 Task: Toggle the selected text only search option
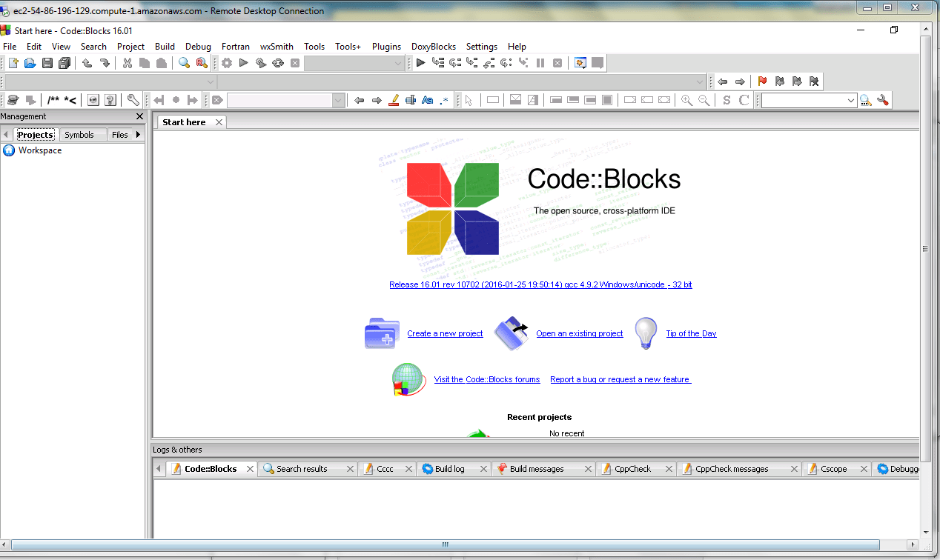411,100
